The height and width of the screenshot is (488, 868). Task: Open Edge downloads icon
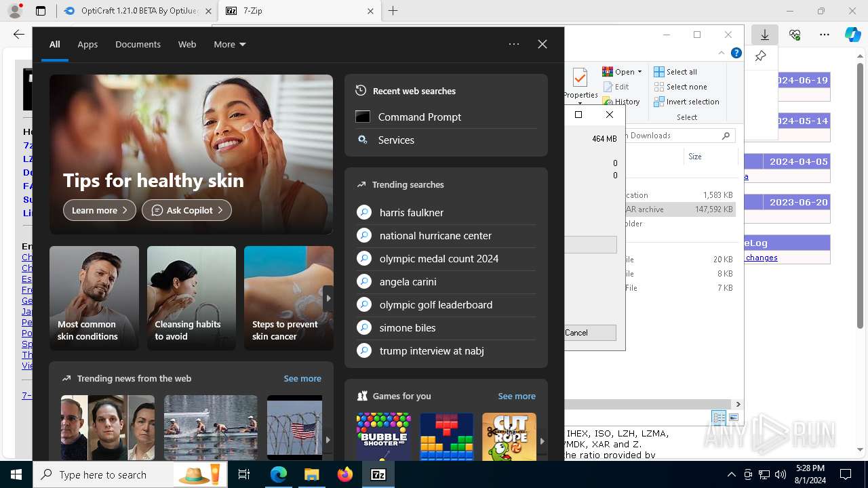[x=765, y=35]
